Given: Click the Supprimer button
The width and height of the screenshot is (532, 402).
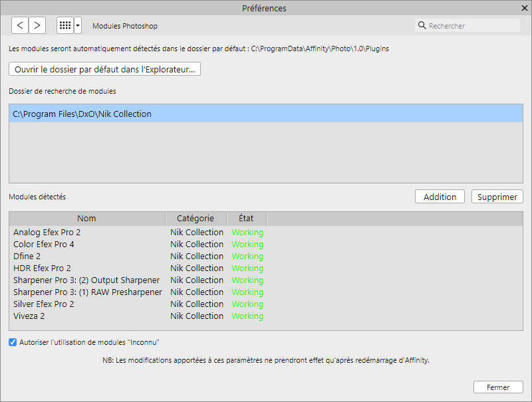Looking at the screenshot, I should [x=497, y=197].
